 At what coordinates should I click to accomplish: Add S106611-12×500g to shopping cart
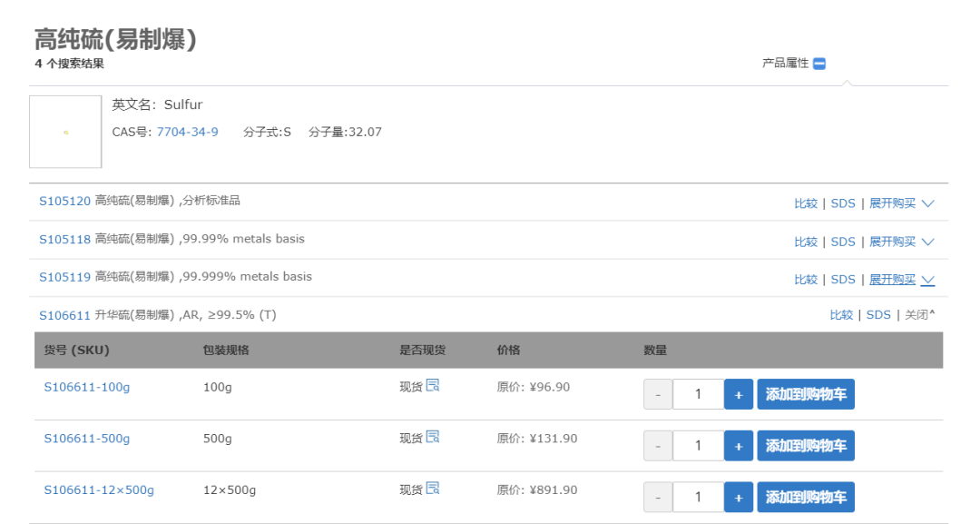806,498
